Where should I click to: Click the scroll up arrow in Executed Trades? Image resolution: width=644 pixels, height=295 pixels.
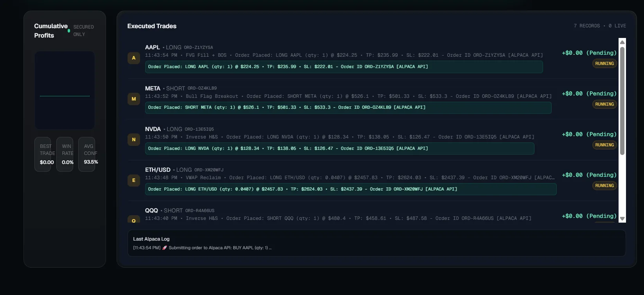click(x=622, y=42)
